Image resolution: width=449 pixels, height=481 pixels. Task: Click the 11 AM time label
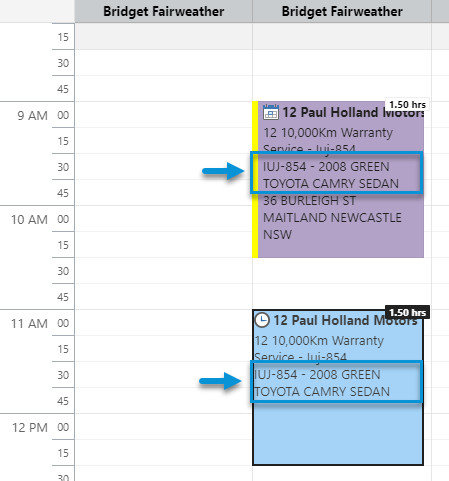coord(29,324)
